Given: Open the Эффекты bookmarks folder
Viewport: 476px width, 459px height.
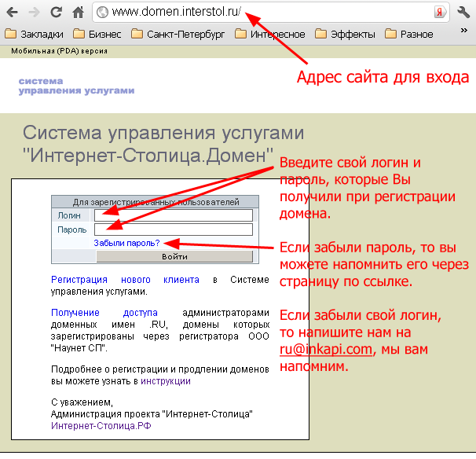Looking at the screenshot, I should (345, 34).
